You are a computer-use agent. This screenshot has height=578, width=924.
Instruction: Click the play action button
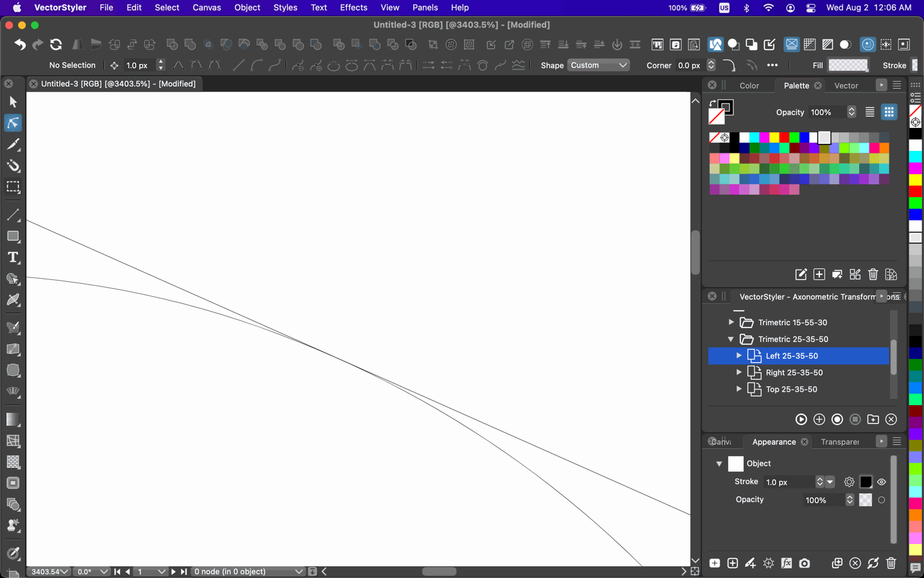801,419
